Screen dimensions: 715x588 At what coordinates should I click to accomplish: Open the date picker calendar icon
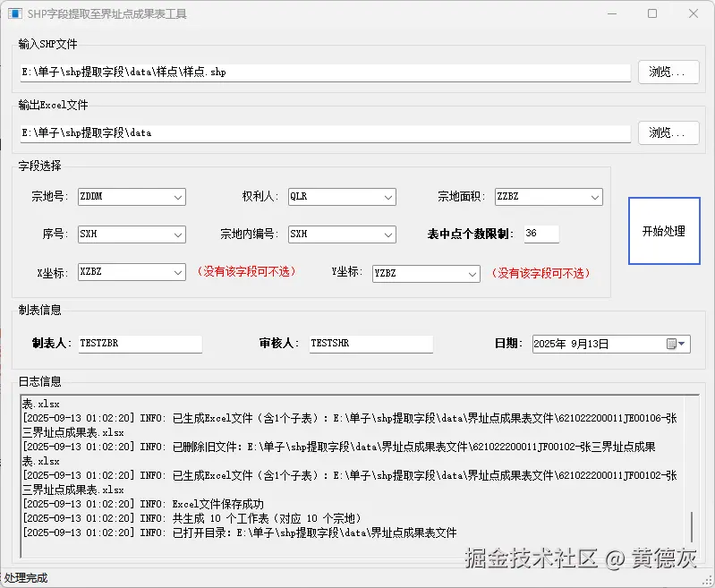[671, 344]
